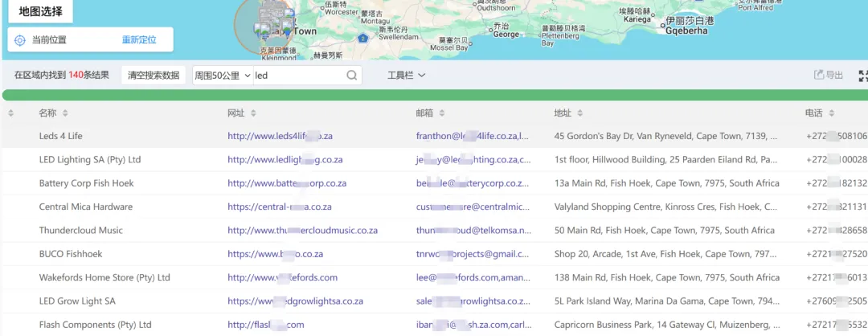Open the 周围50公里 radius dropdown
The height and width of the screenshot is (336, 868).
point(223,76)
